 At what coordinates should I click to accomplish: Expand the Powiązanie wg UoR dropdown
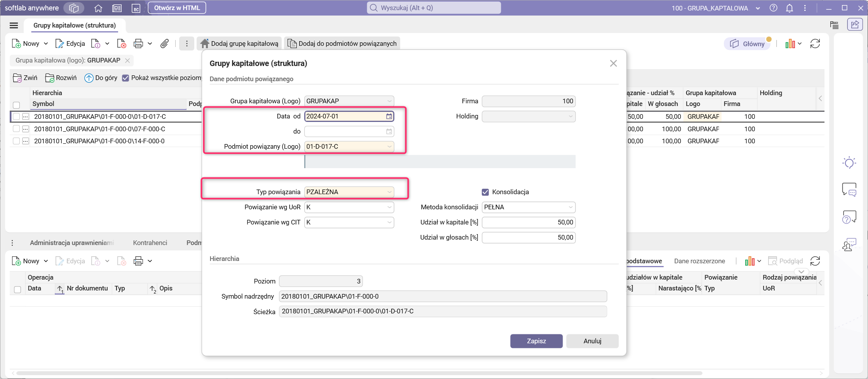coord(389,207)
